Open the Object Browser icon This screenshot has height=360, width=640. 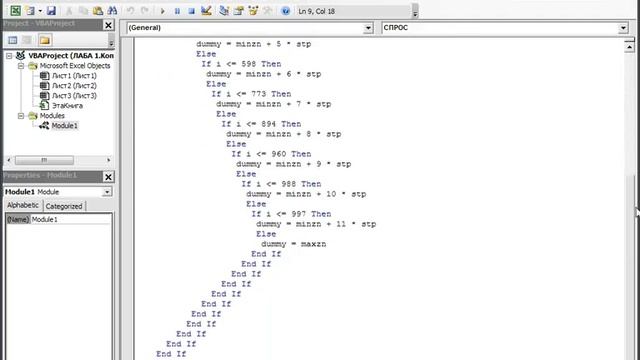(x=253, y=11)
